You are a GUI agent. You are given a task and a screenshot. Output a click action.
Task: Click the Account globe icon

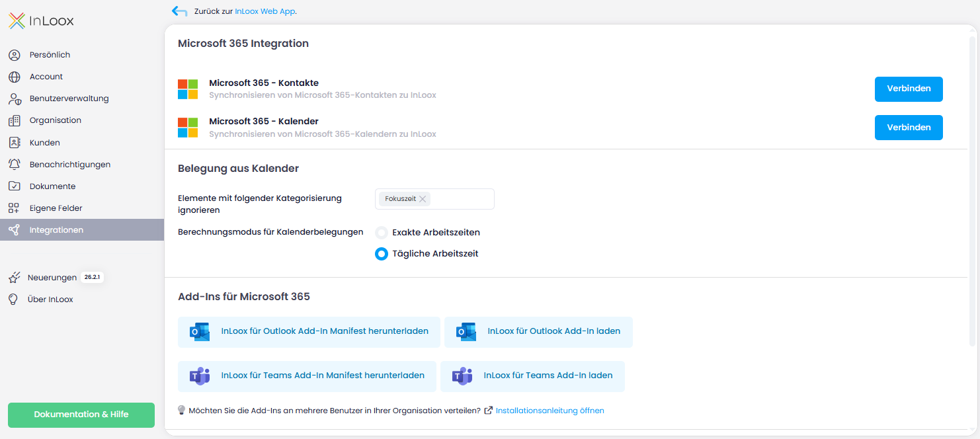(x=15, y=77)
